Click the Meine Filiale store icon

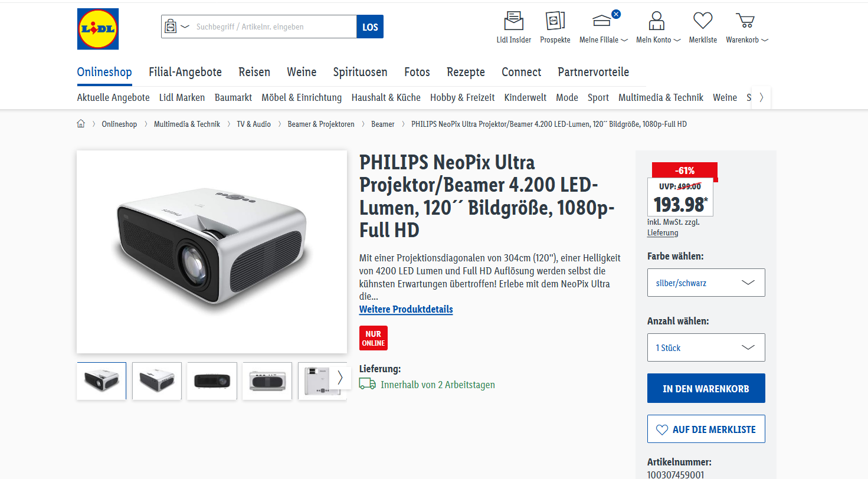click(602, 21)
